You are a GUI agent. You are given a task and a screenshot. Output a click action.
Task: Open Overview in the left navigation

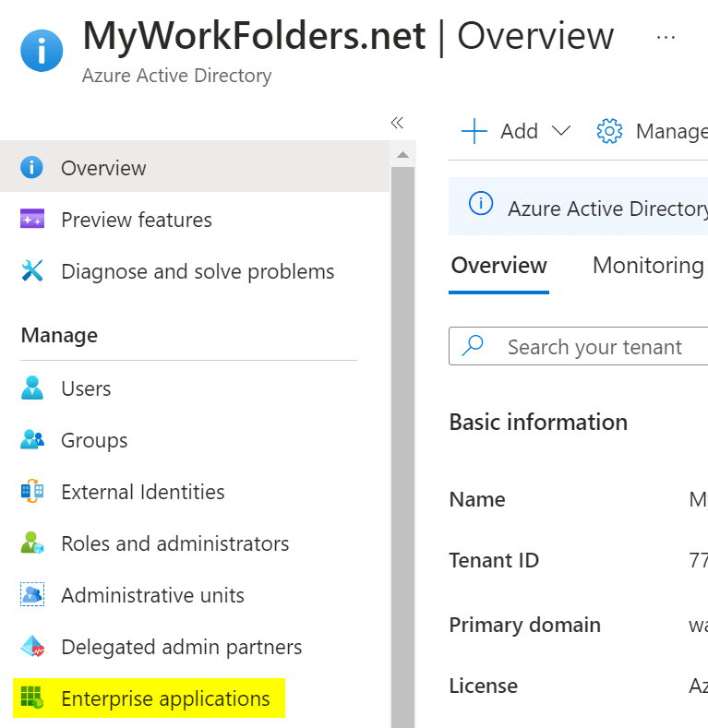(x=103, y=168)
